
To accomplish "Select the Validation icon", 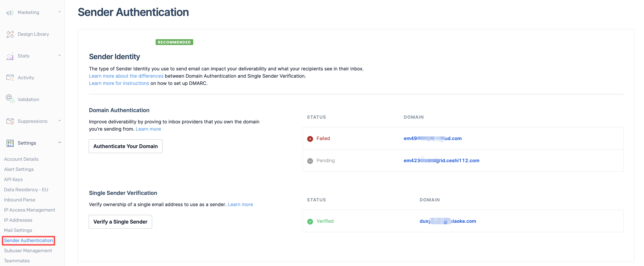I will click(x=10, y=99).
